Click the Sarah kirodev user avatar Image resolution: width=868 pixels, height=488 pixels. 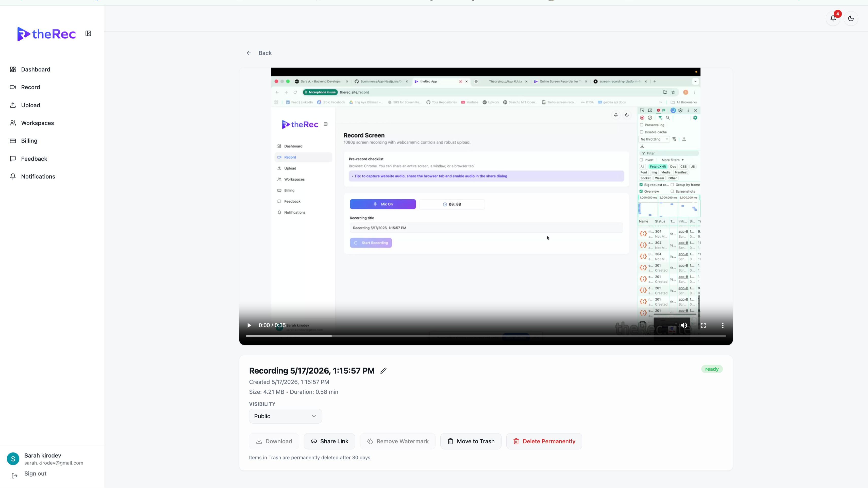click(13, 459)
